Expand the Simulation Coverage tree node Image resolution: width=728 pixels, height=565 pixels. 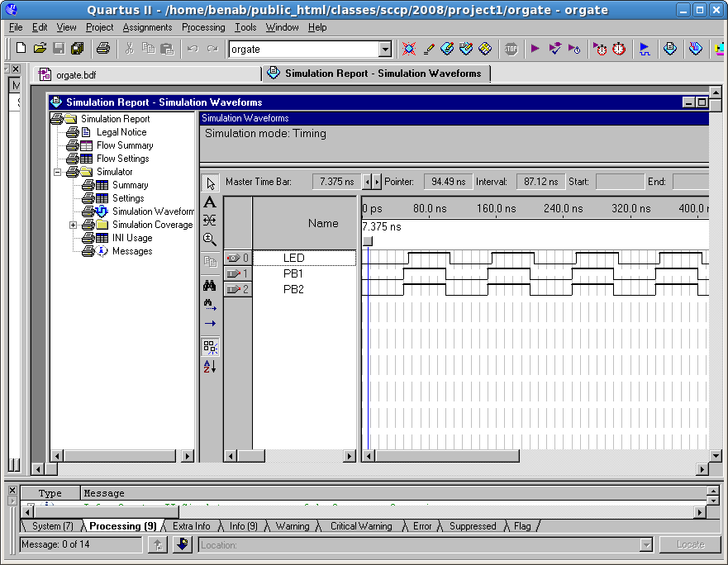click(x=73, y=225)
